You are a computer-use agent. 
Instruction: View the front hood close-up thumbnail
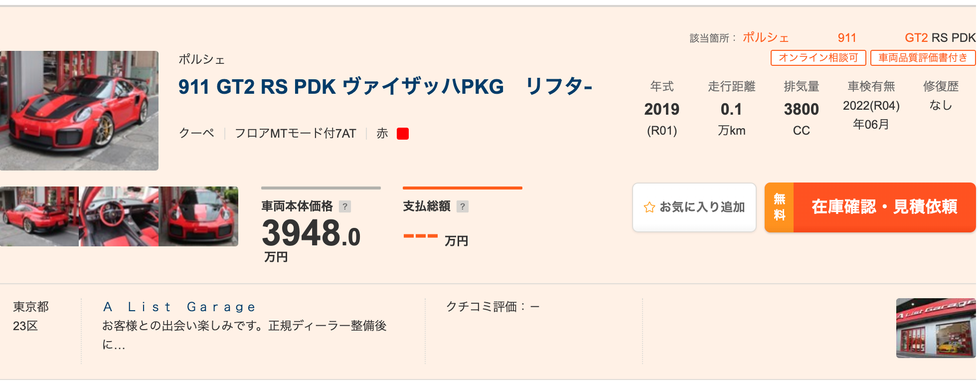[x=198, y=216]
